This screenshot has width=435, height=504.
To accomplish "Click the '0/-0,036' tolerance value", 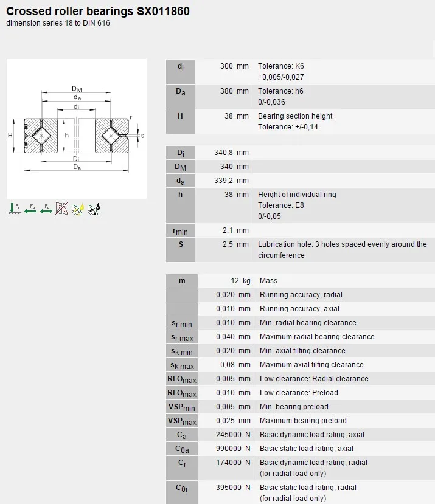I will (271, 102).
